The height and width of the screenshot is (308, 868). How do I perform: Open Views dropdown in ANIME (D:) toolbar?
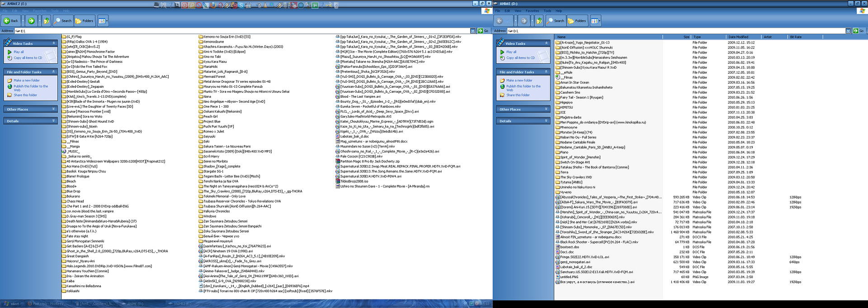595,21
